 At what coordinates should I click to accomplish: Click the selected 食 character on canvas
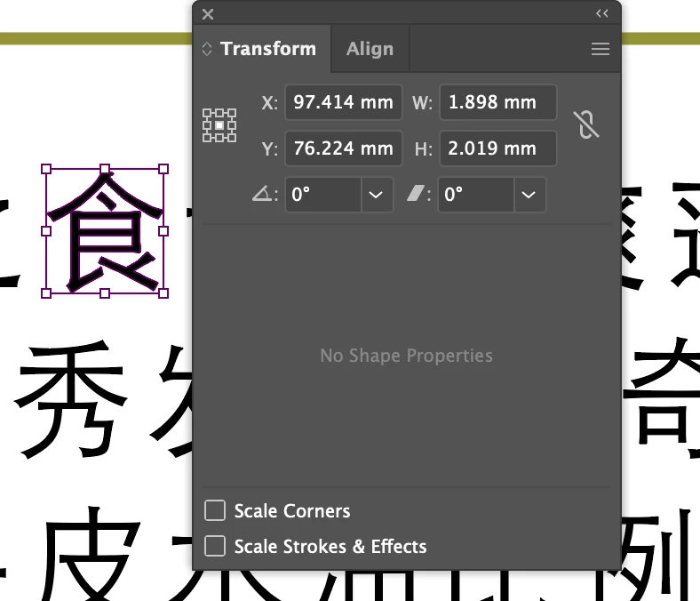point(105,231)
